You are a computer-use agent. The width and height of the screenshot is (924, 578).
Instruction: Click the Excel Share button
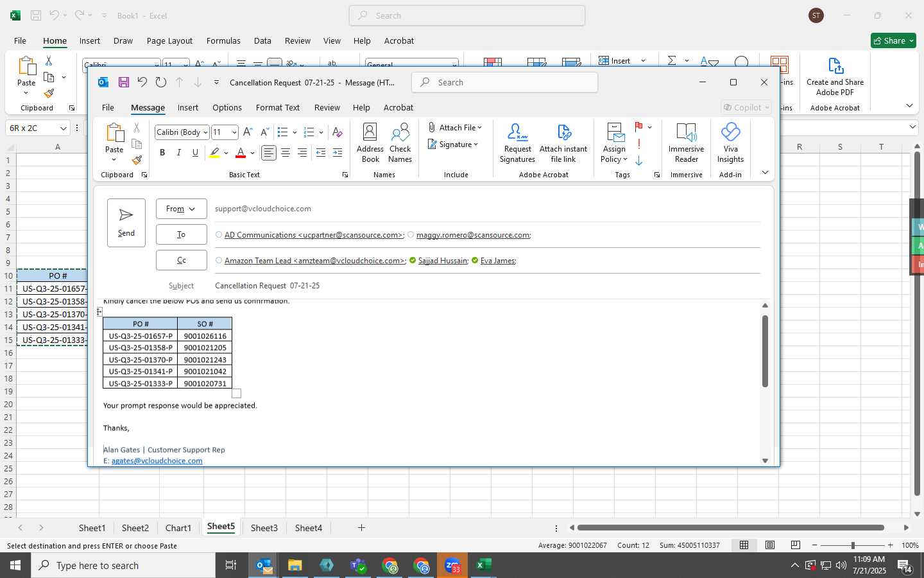click(893, 40)
